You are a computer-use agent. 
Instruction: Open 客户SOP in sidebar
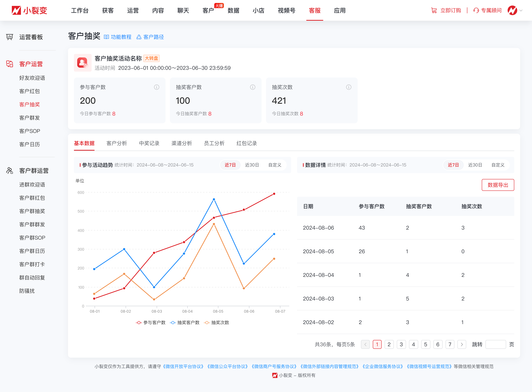(x=30, y=131)
